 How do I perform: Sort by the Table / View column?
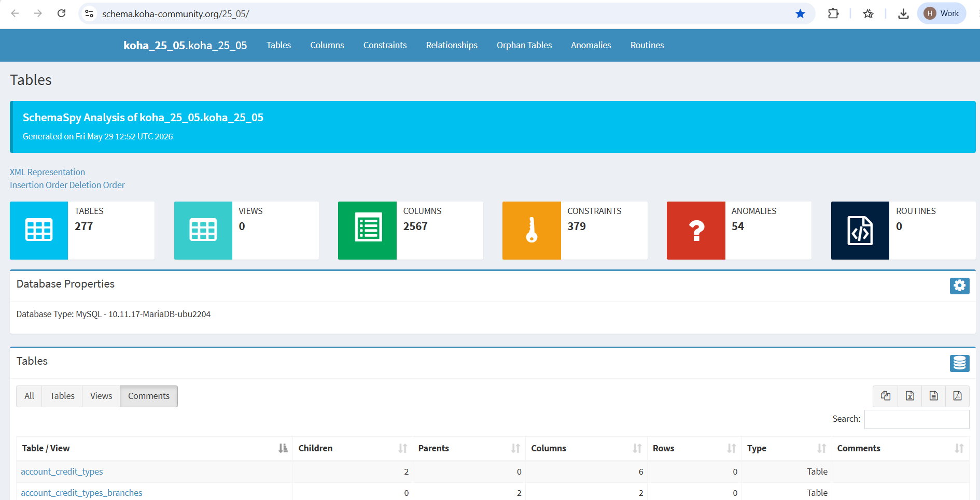[155, 449]
